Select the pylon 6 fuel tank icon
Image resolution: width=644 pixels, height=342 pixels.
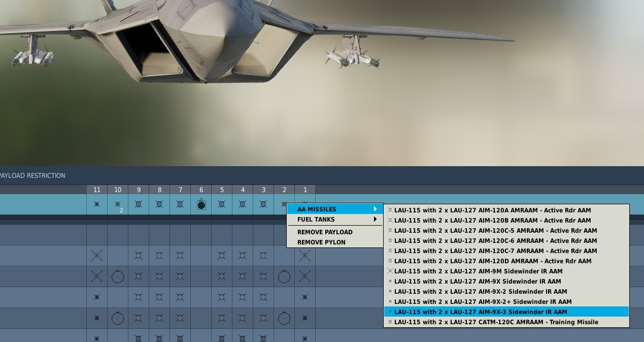click(201, 204)
